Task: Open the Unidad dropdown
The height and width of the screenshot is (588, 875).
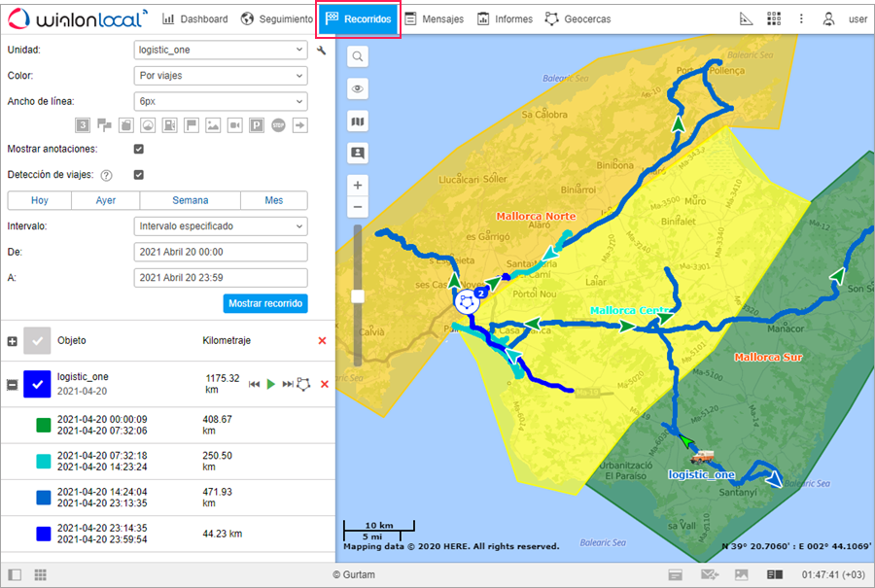Action: (221, 50)
